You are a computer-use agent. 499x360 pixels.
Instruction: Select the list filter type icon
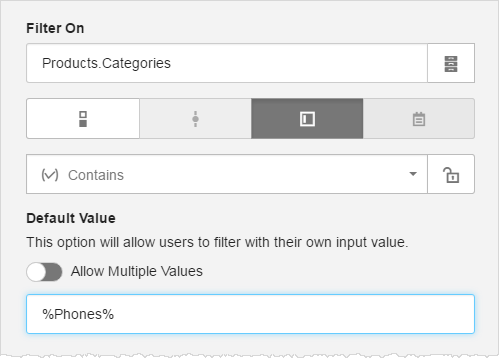tap(83, 119)
